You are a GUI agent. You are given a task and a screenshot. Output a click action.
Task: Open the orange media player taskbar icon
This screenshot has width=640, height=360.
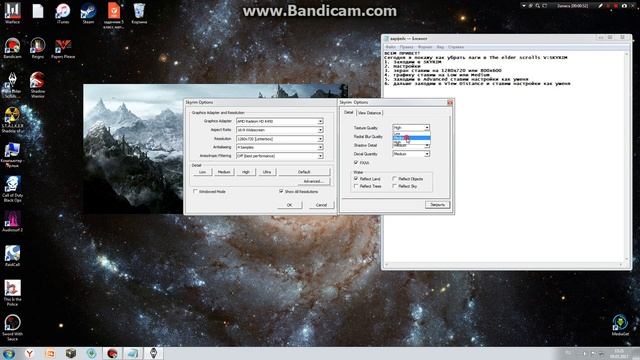tap(50, 353)
